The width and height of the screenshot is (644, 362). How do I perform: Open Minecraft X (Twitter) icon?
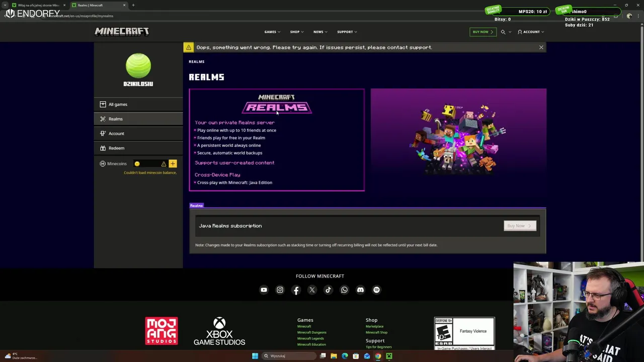click(x=312, y=290)
